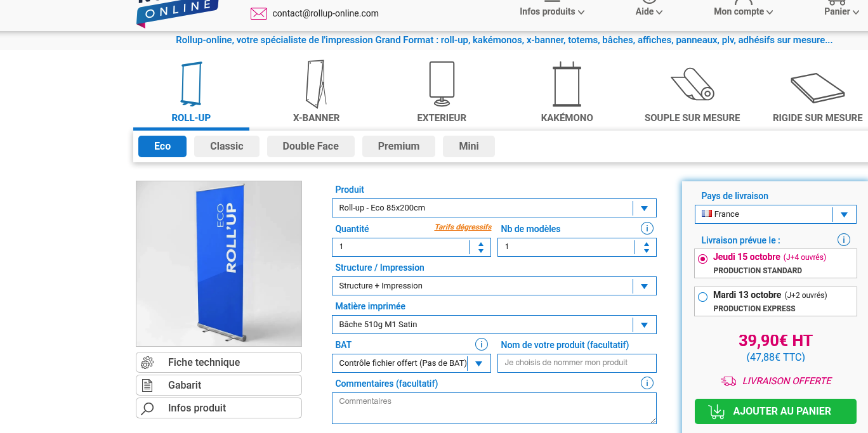Open the Tarifs dégressifs link
This screenshot has height=433, width=868.
tap(463, 227)
